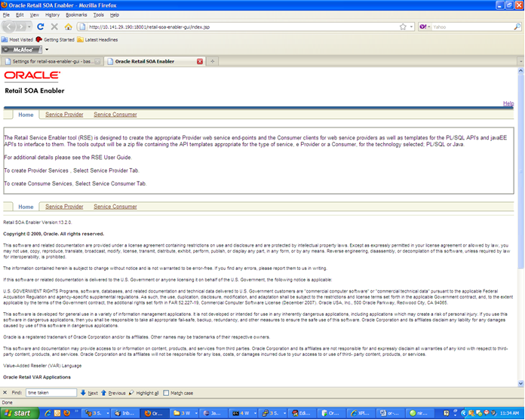The image size is (525, 420).
Task: Open the 3 W folder taskbar group
Action: tap(185, 413)
